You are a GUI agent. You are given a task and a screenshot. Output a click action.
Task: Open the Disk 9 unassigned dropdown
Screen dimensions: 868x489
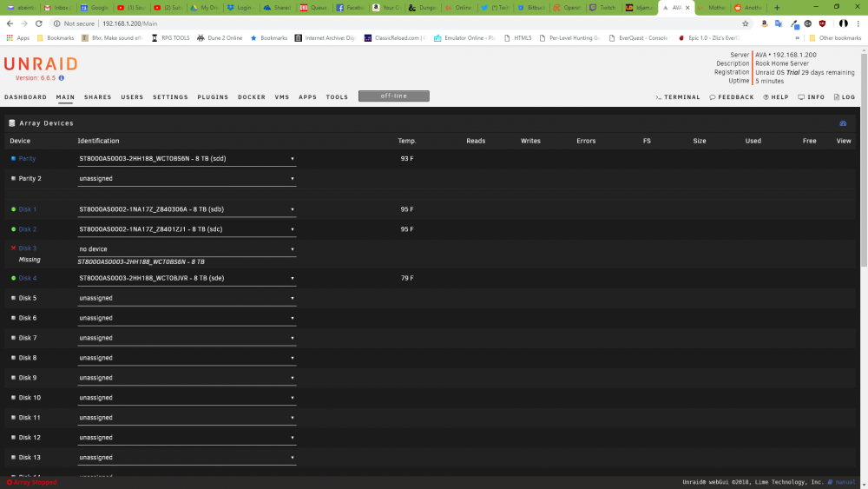(187, 378)
